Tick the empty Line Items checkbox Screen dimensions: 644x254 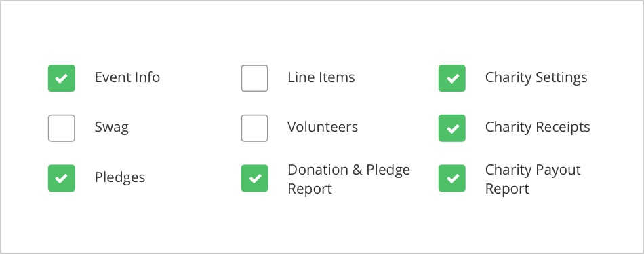pos(255,78)
